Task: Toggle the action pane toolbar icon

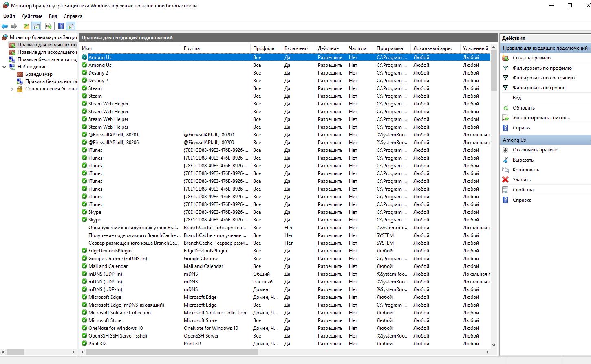Action: (71, 26)
